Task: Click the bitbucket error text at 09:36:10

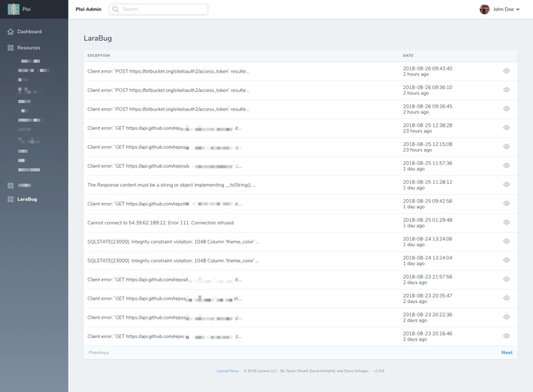Action: point(168,90)
